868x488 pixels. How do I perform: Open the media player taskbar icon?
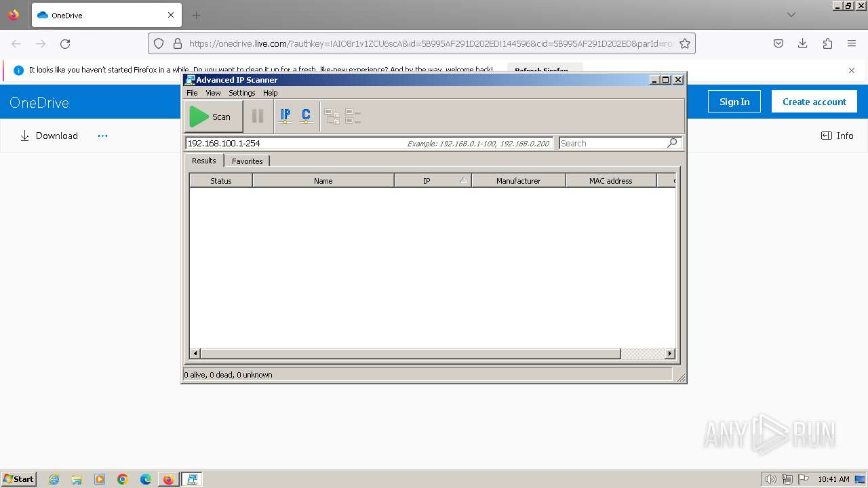point(100,479)
